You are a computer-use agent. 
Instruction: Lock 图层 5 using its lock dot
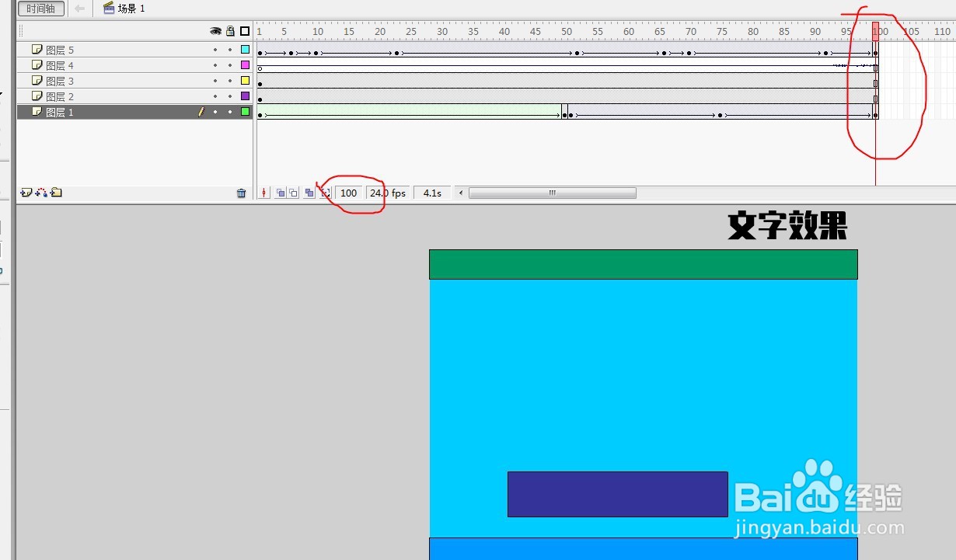(230, 50)
